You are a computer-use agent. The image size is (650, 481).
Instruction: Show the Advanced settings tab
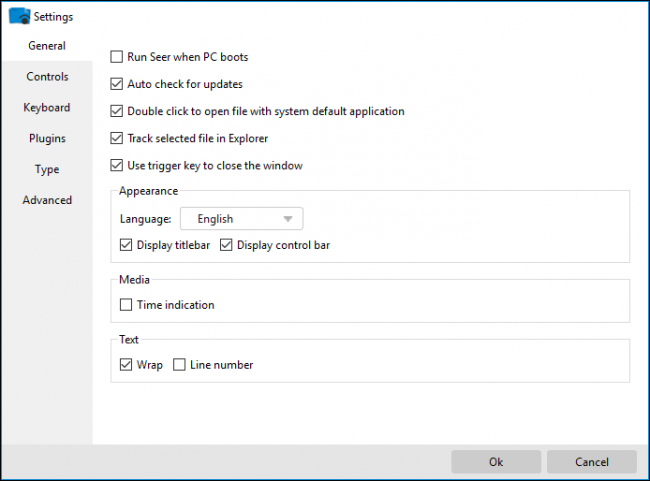pyautogui.click(x=47, y=200)
